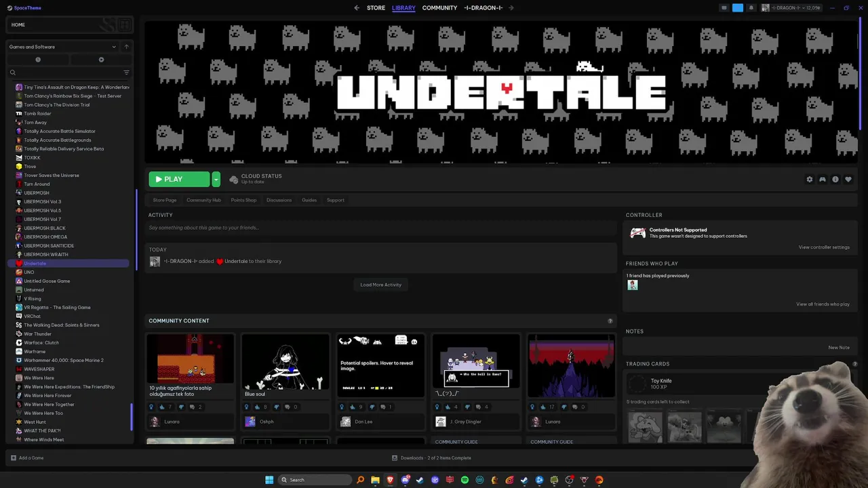Open the friend avatar under Friends Who Play
This screenshot has width=868, height=488.
[x=633, y=285]
